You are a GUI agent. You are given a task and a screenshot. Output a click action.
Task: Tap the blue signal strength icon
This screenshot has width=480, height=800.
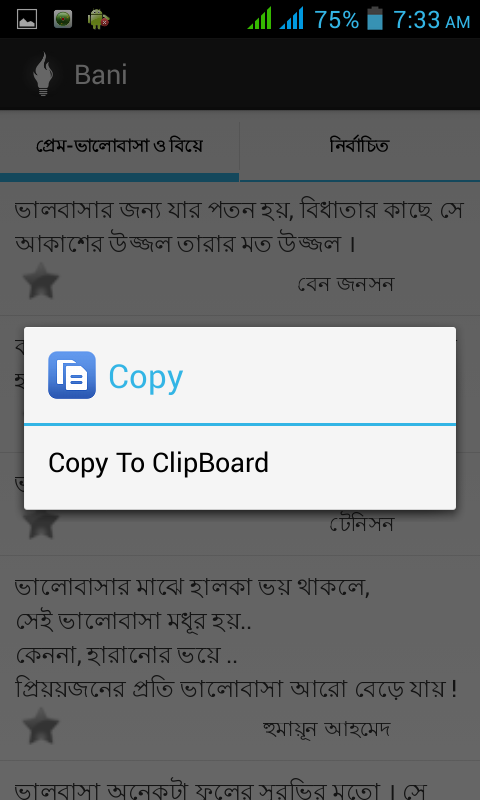[291, 18]
